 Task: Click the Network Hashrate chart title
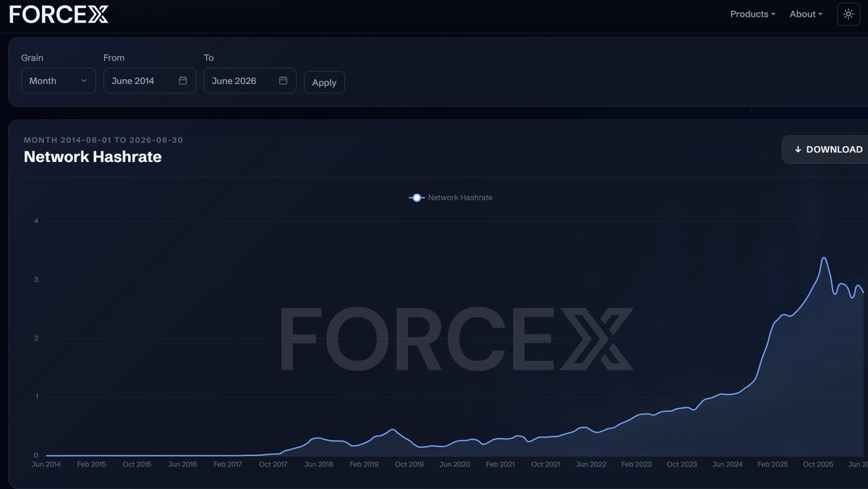pyautogui.click(x=93, y=156)
